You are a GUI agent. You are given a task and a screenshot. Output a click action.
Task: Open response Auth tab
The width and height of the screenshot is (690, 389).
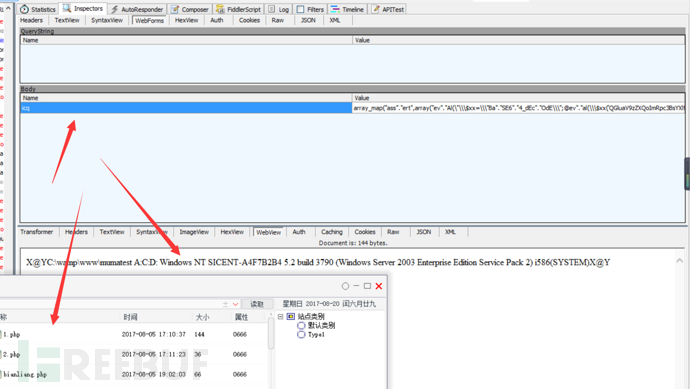pos(299,232)
